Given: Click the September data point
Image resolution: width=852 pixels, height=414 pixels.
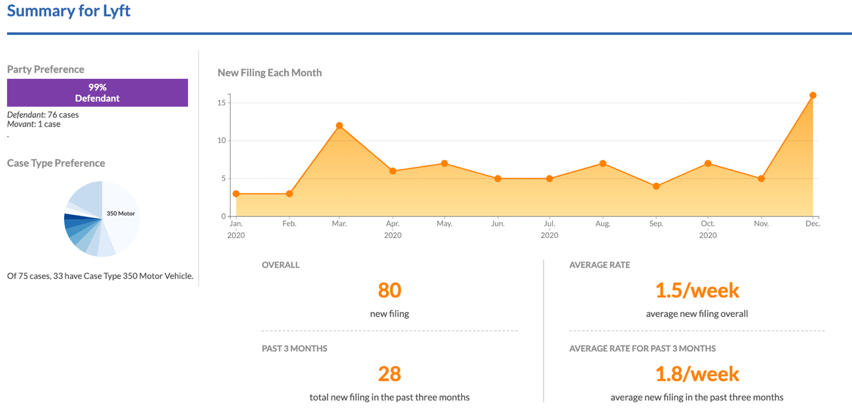Looking at the screenshot, I should click(x=656, y=186).
